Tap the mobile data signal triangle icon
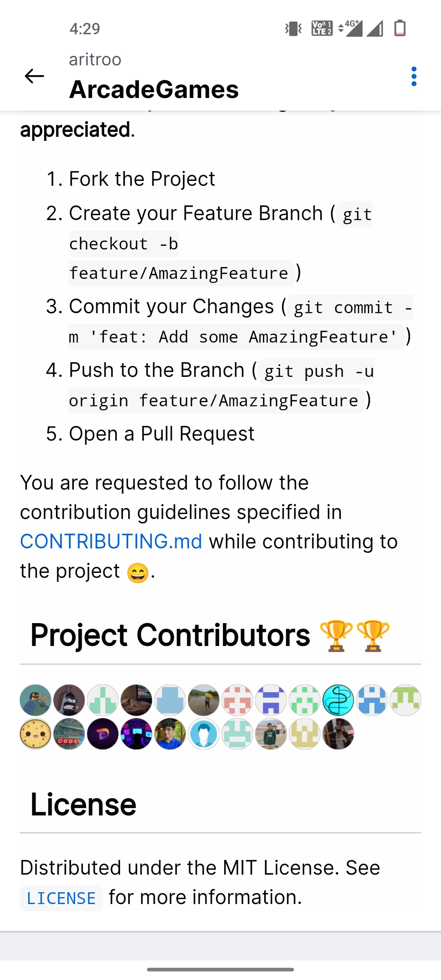The width and height of the screenshot is (441, 980). pos(376,29)
